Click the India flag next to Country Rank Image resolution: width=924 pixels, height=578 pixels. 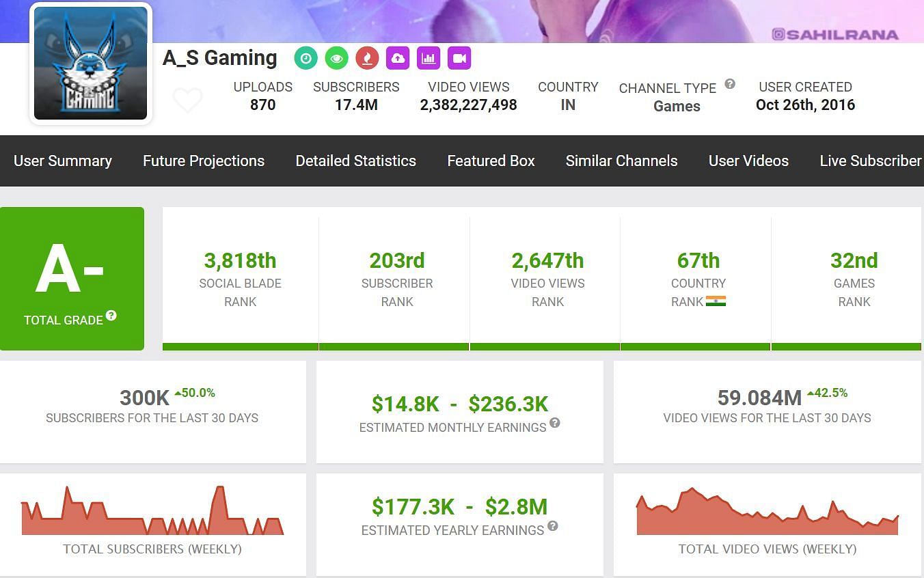tap(716, 301)
